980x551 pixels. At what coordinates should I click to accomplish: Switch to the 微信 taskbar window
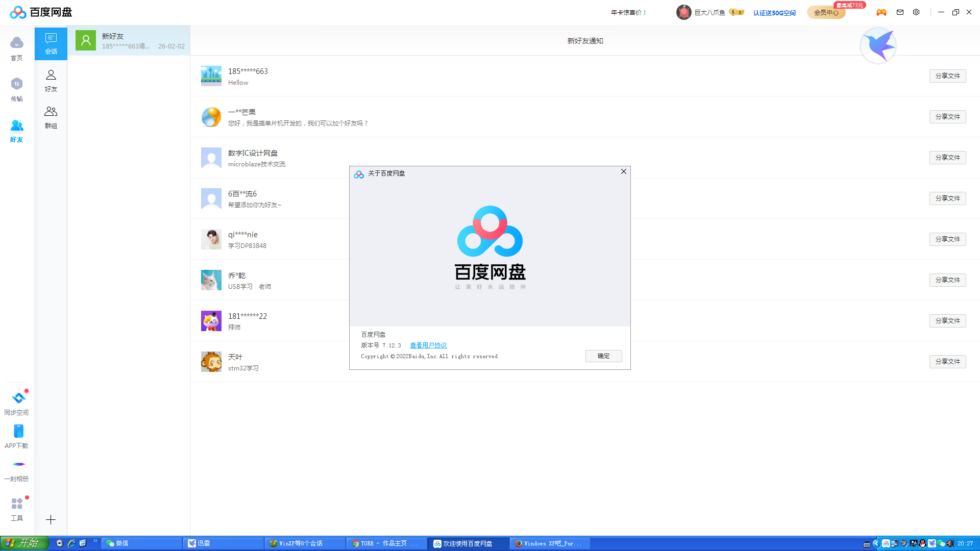141,543
